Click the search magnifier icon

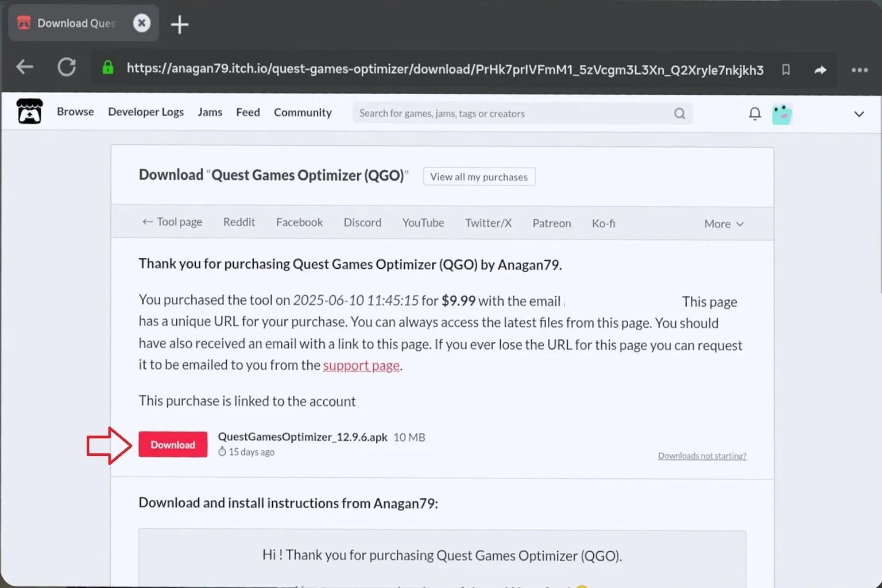pos(679,114)
